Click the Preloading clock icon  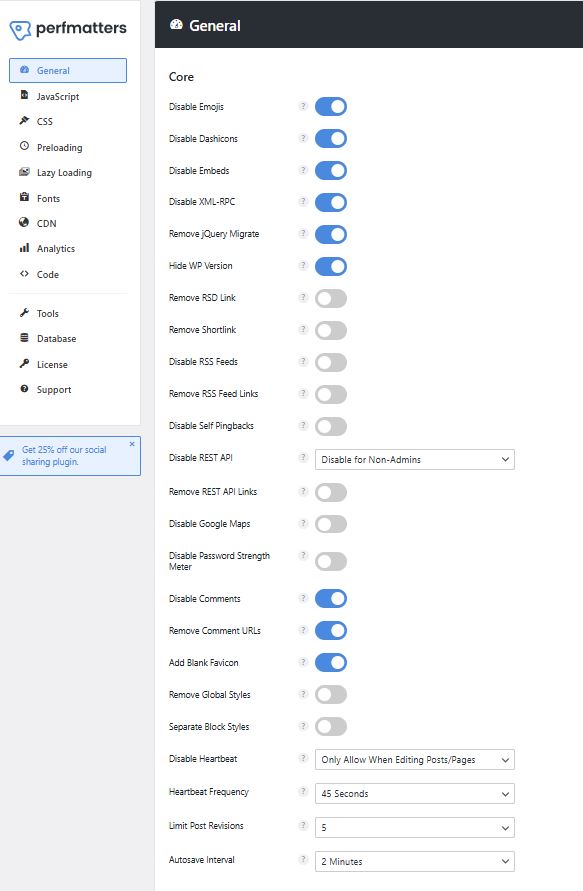24,146
